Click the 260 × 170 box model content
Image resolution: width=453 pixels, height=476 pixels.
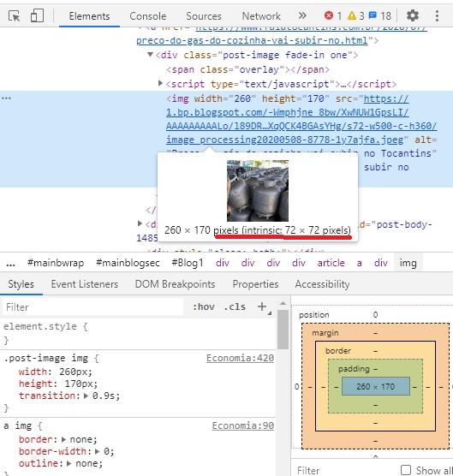click(376, 386)
